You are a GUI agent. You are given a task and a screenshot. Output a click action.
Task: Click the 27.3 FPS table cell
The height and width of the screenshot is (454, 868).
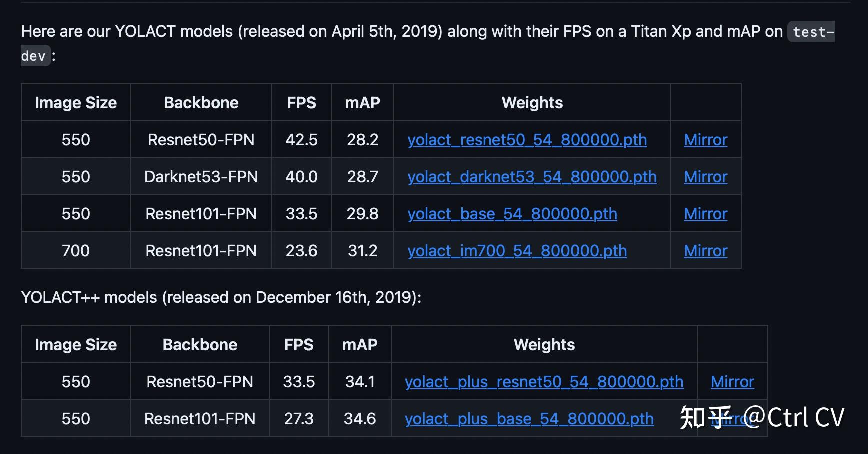coord(299,419)
